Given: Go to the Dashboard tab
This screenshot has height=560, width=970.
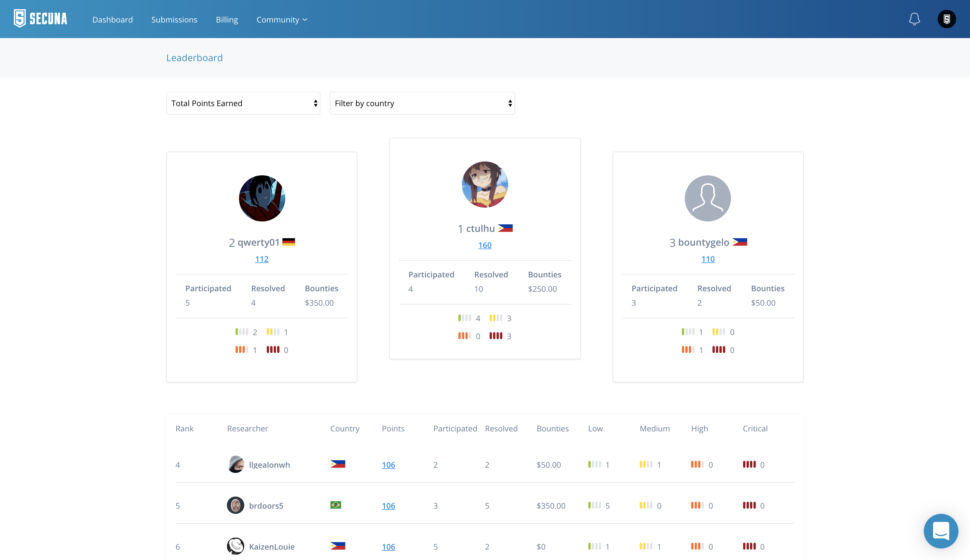Looking at the screenshot, I should click(112, 20).
